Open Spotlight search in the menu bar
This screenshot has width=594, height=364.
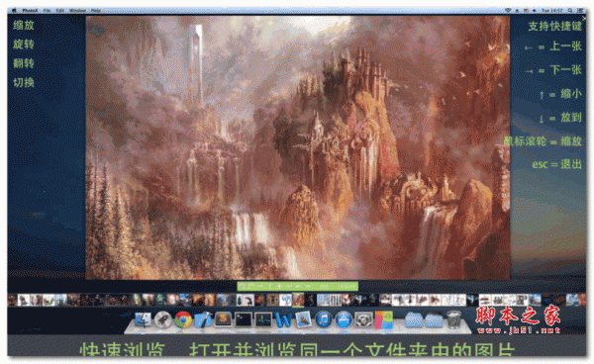[x=570, y=11]
